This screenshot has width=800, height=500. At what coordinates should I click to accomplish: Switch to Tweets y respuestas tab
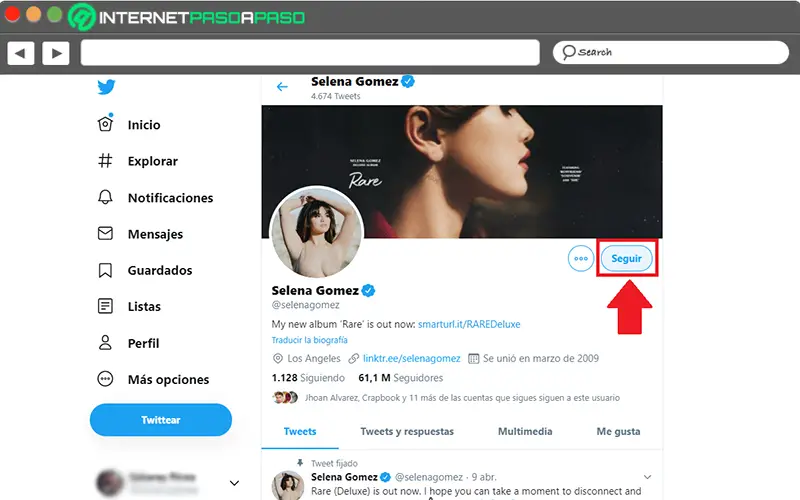tap(407, 431)
